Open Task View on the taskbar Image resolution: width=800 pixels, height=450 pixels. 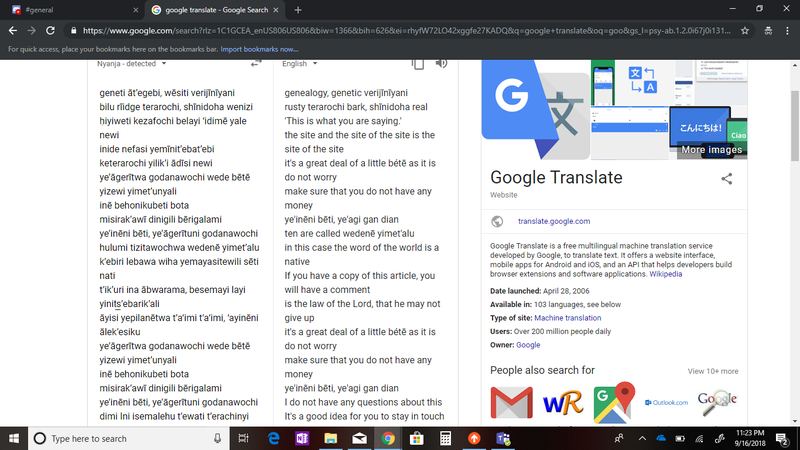point(243,438)
